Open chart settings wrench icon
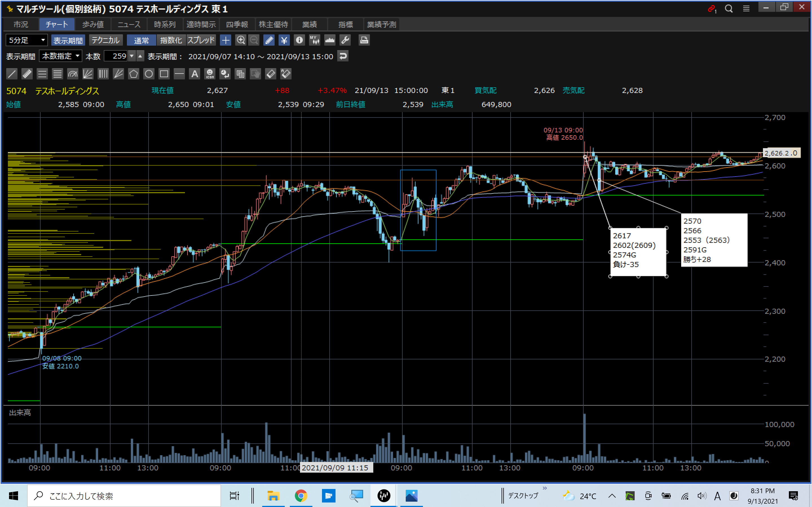 (345, 40)
